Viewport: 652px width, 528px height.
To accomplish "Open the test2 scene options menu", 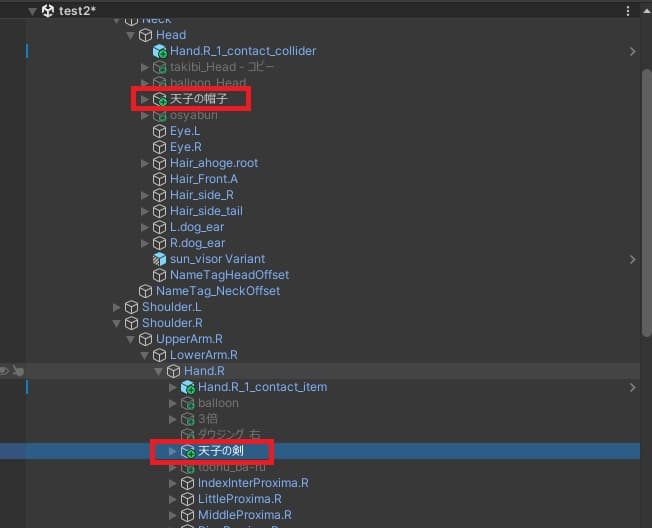I will [x=628, y=11].
